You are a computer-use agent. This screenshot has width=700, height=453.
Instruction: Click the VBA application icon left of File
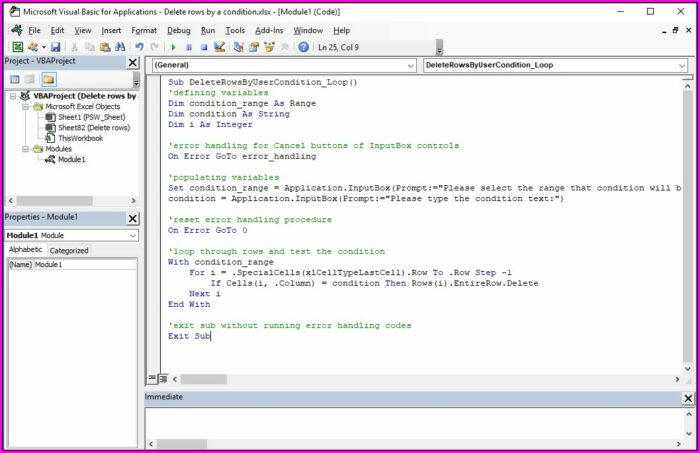click(17, 30)
